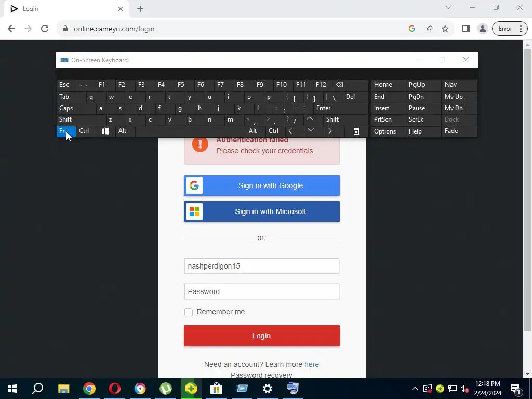Tap the Backspace key on On-Screen Keyboard

tap(351, 85)
